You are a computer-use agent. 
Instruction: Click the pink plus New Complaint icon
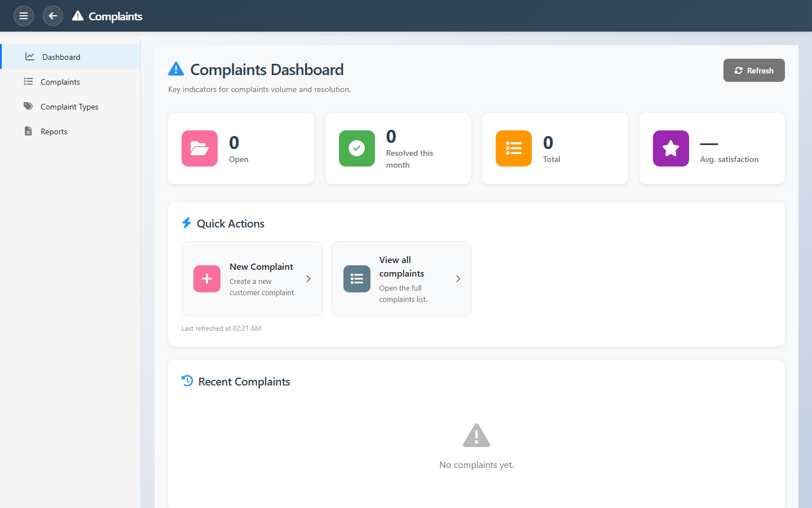(207, 279)
